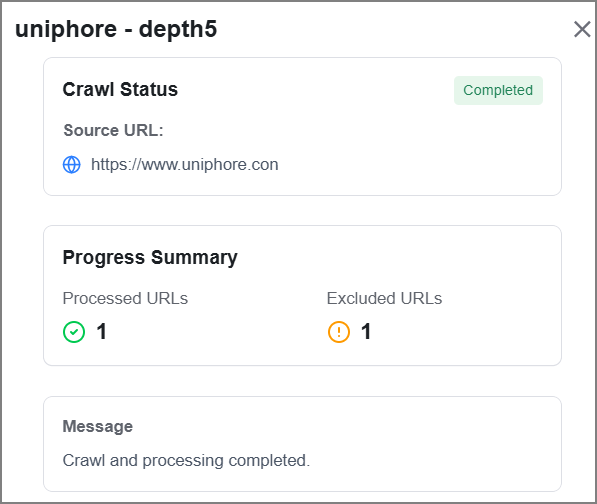Click the dialog title uniphore - depth5
The width and height of the screenshot is (597, 504).
pyautogui.click(x=116, y=29)
